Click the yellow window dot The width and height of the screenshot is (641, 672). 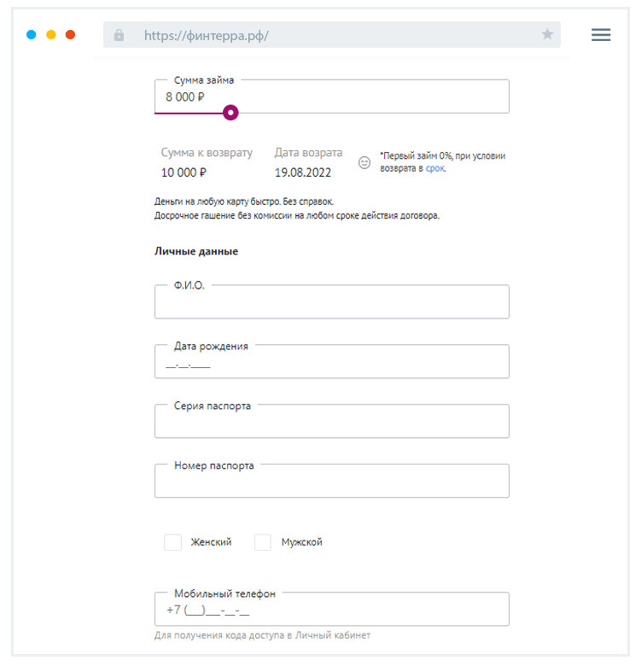pos(51,35)
